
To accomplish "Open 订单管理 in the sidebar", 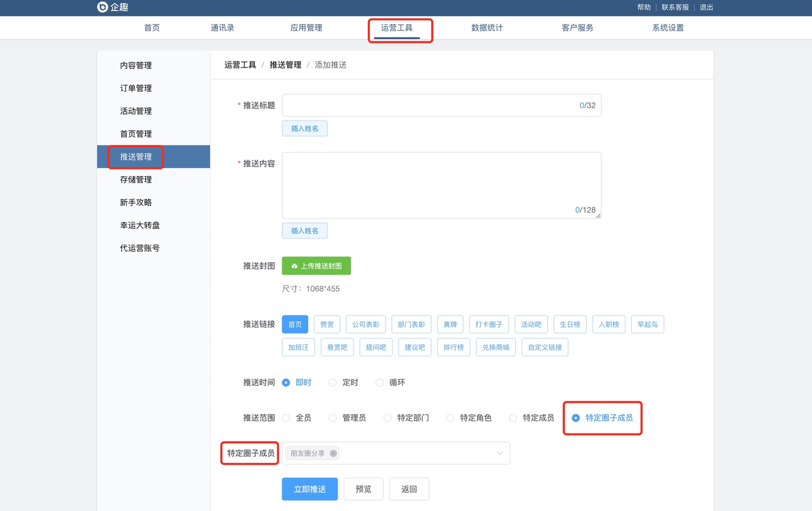I will point(154,88).
